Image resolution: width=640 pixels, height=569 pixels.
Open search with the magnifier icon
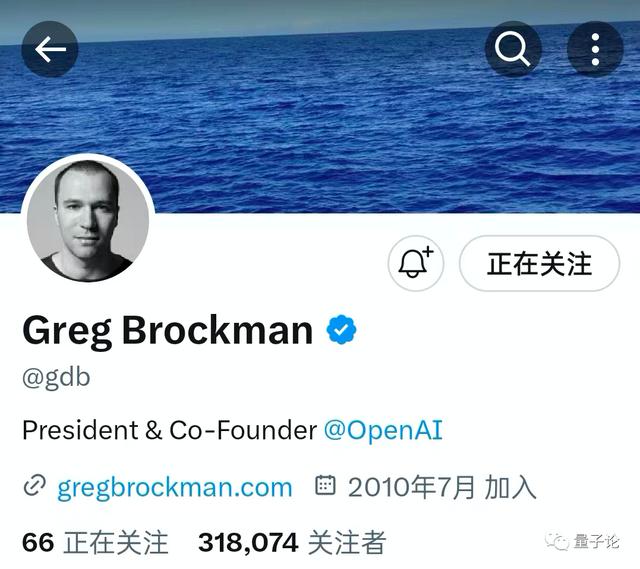tap(513, 49)
